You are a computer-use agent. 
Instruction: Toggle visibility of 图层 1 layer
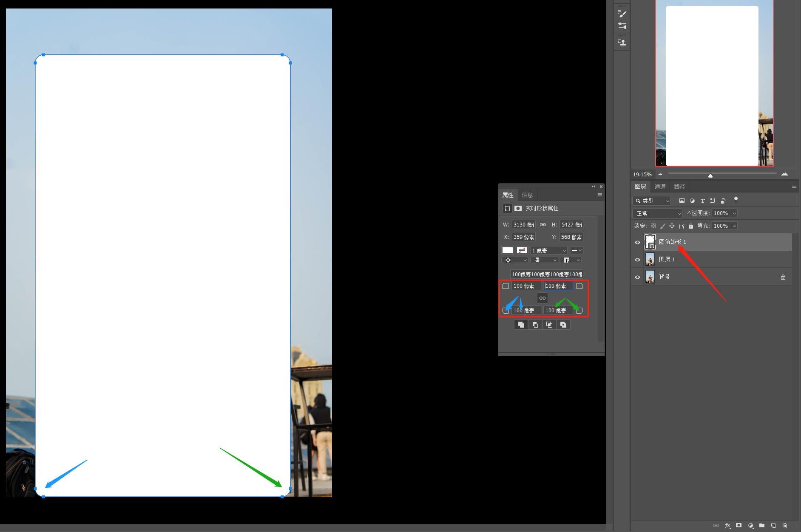tap(637, 260)
